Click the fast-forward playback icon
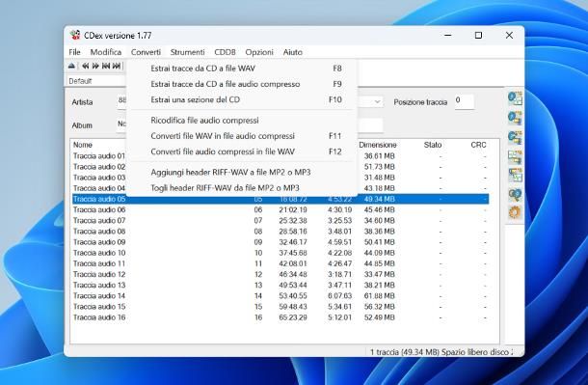This screenshot has height=385, width=588. coord(95,66)
